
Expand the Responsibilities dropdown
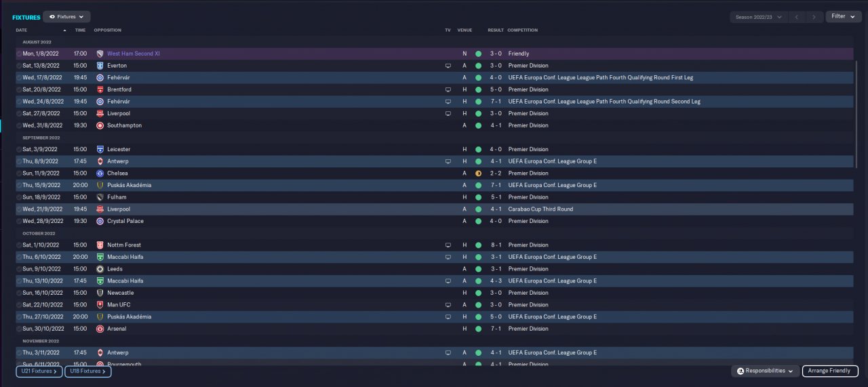[764, 371]
